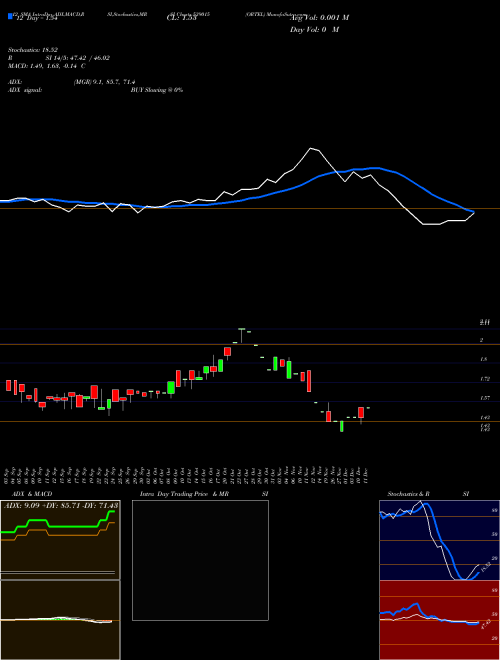Click the "(MGR) 9.1, 85.7, 71.4" ADX values

pos(104,82)
